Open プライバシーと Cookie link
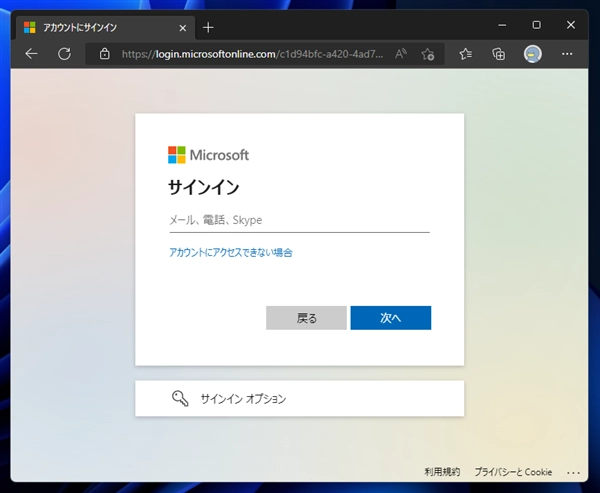This screenshot has width=600, height=493. click(513, 472)
